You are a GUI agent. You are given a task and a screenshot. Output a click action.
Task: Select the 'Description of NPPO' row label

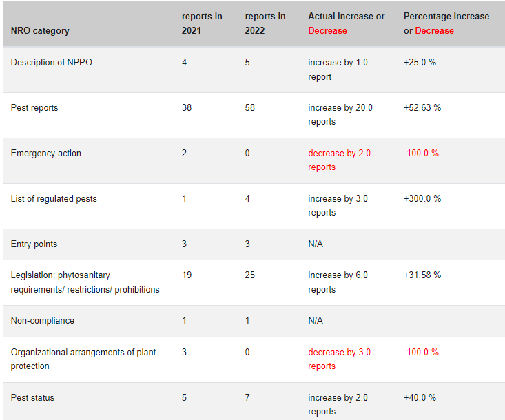pos(52,63)
